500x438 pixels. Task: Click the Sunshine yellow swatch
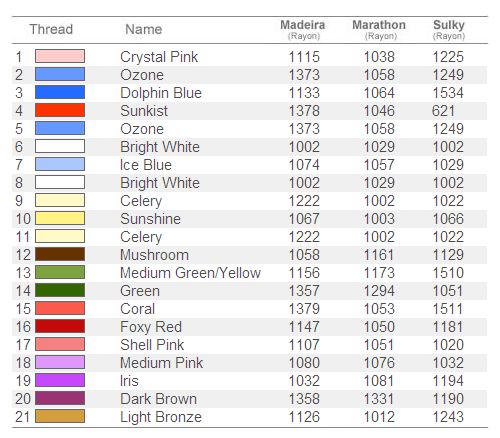pos(60,218)
